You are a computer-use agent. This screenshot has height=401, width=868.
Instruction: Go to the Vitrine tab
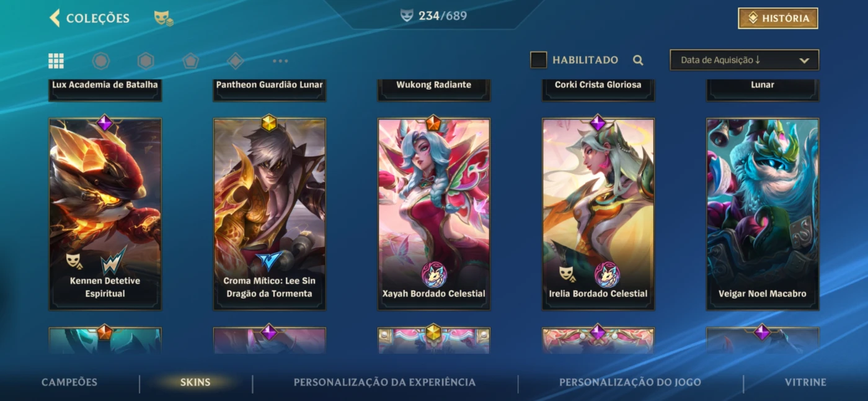805,382
